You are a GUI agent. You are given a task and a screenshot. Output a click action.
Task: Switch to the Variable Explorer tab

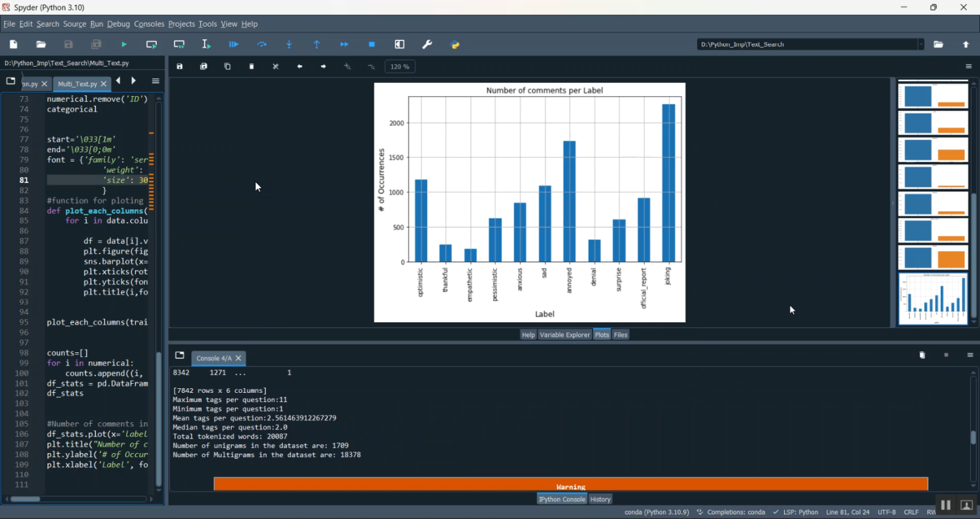(x=564, y=335)
